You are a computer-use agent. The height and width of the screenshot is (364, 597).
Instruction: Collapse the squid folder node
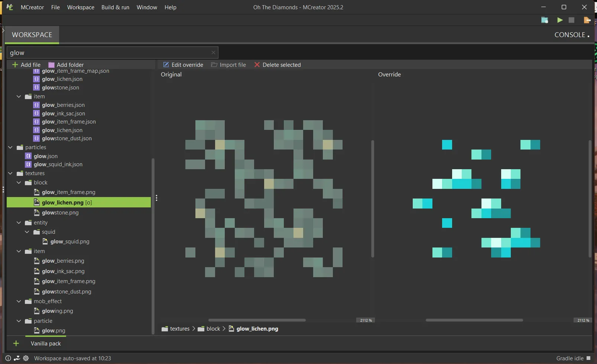click(x=27, y=232)
